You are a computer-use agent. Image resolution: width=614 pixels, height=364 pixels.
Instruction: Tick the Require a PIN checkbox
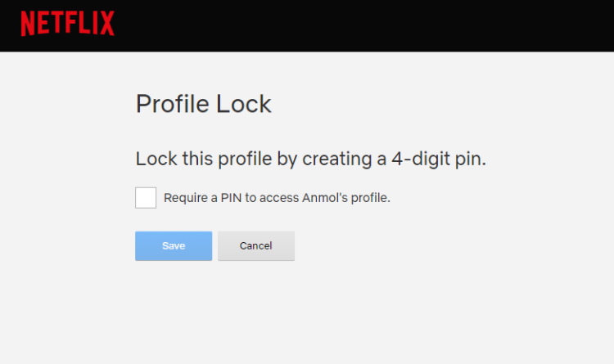click(x=146, y=198)
